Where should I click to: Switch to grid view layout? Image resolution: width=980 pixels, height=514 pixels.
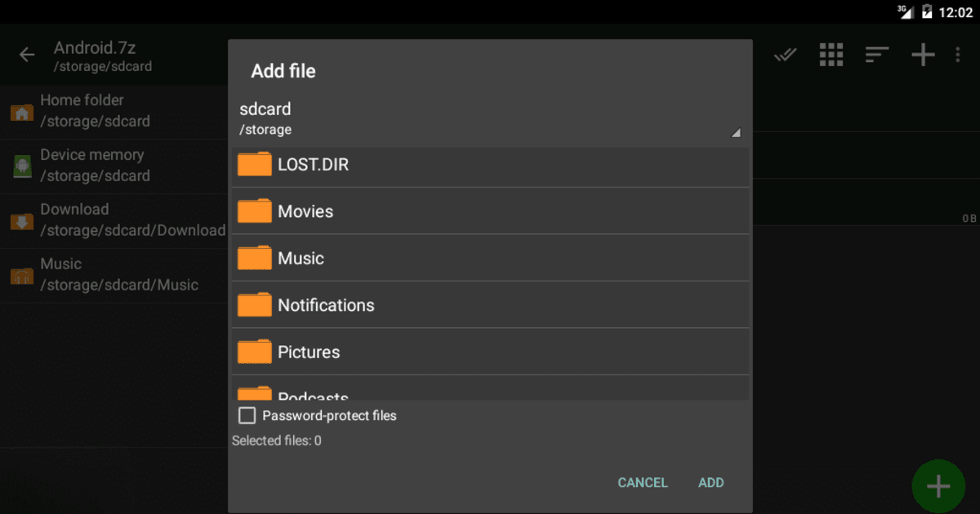(x=831, y=55)
